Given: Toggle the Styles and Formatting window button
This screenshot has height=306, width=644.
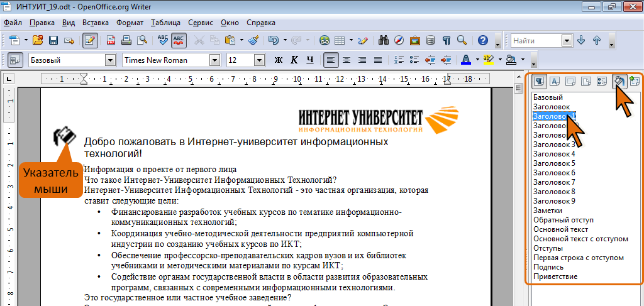Looking at the screenshot, I should (16, 60).
